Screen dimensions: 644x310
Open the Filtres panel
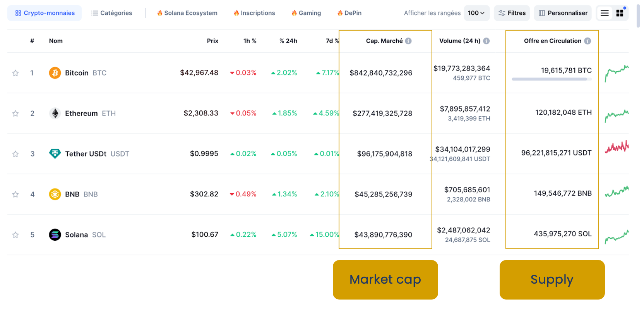[512, 12]
